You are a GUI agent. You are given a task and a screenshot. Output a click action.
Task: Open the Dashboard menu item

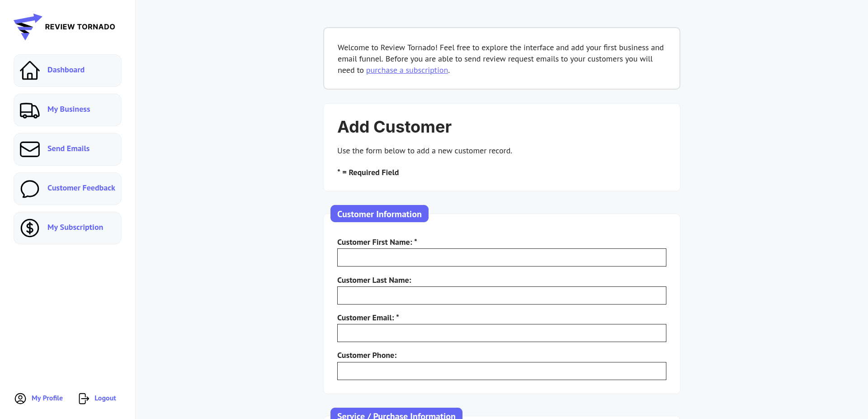point(66,70)
